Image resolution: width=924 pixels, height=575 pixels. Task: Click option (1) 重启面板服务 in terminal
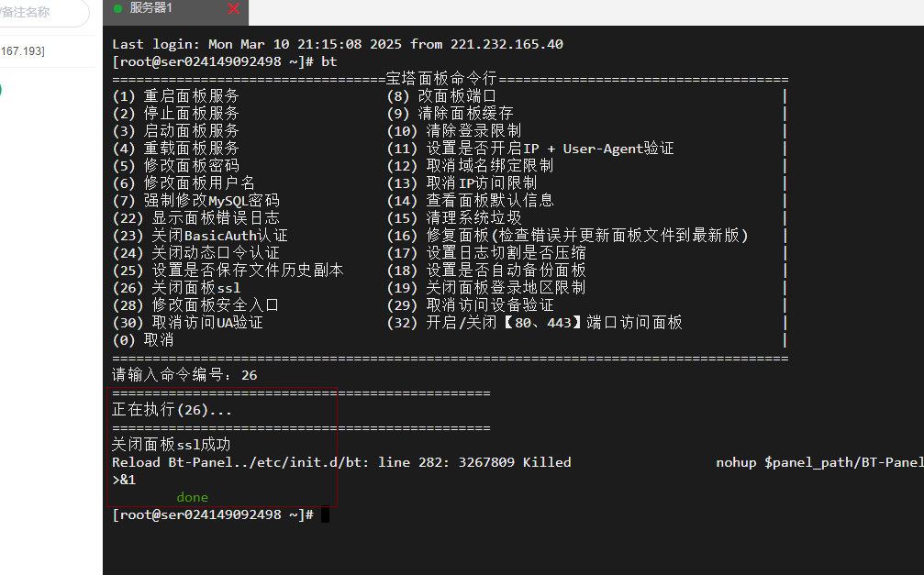pyautogui.click(x=176, y=95)
